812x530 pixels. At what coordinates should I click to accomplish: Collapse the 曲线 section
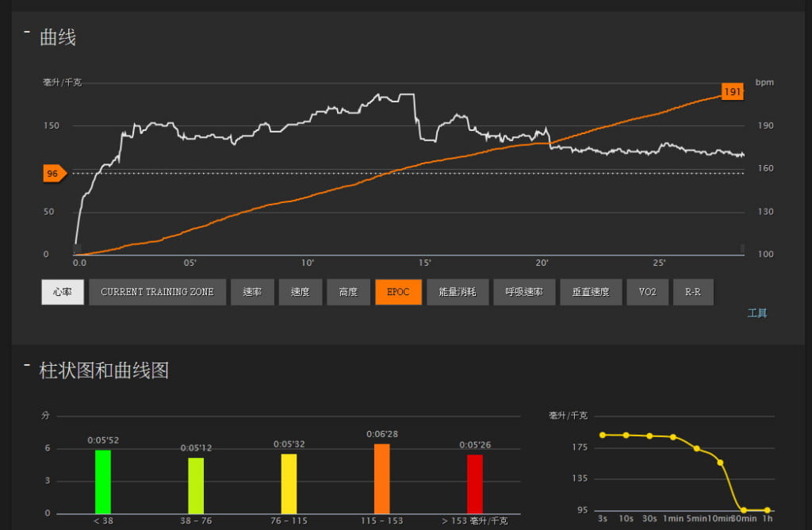point(27,33)
